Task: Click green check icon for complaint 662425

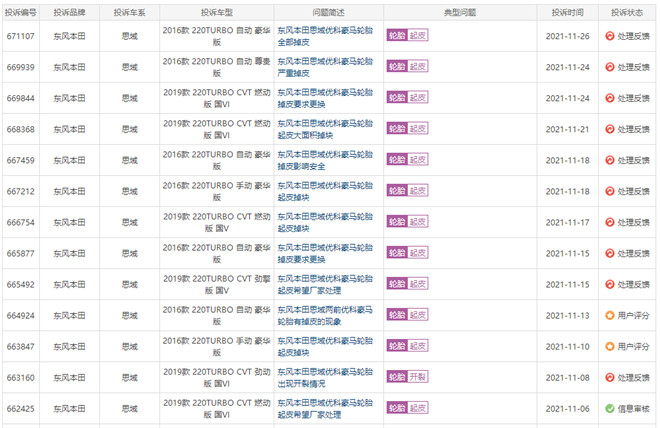Action: point(609,409)
